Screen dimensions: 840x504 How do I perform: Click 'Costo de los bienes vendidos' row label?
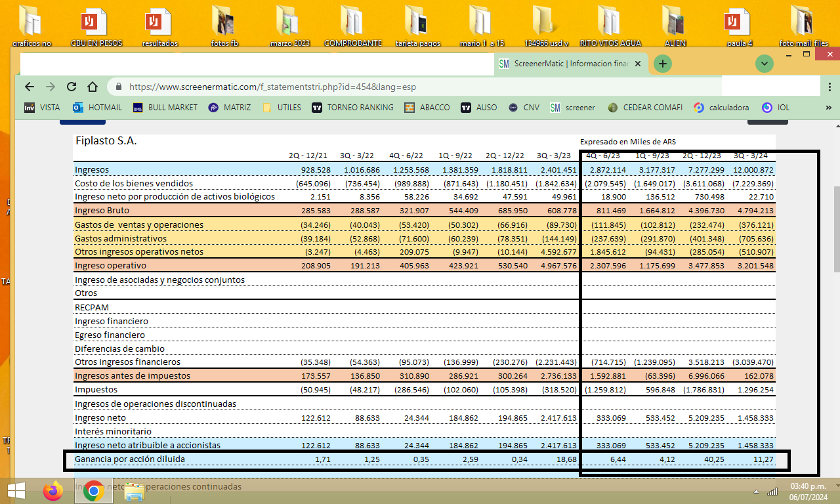pos(134,183)
